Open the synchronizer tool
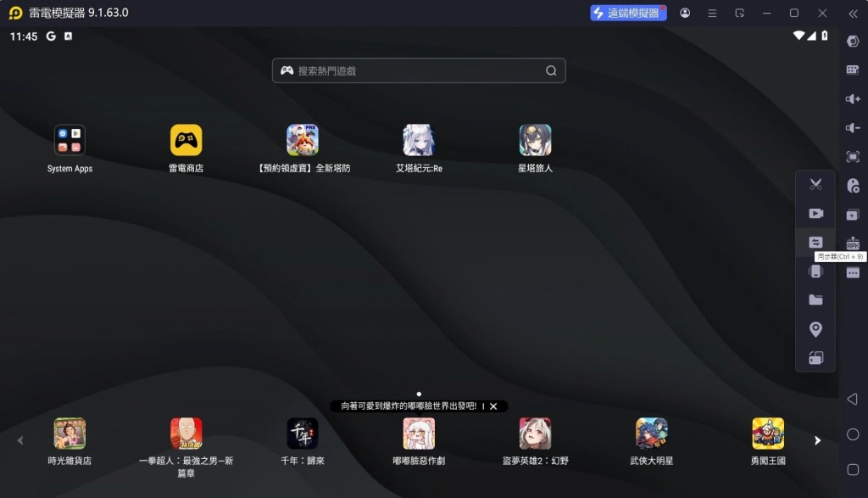The width and height of the screenshot is (868, 498). (815, 243)
